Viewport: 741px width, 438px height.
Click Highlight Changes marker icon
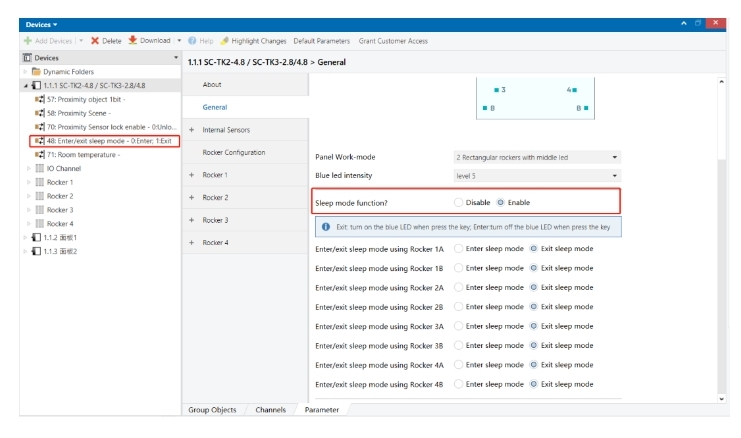coord(225,41)
